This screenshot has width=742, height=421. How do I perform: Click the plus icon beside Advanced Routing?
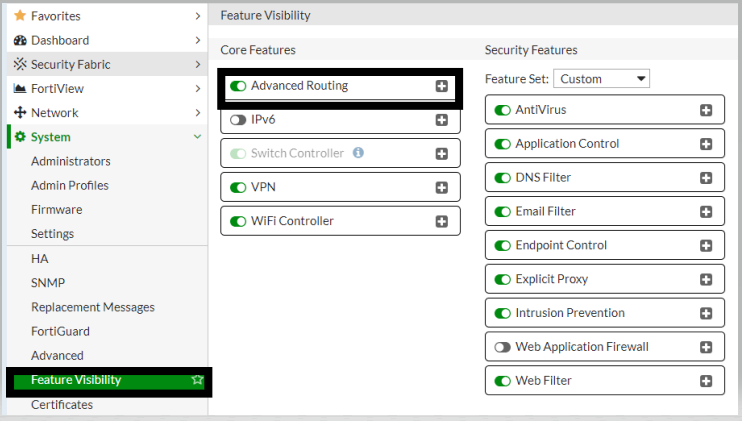[x=442, y=86]
